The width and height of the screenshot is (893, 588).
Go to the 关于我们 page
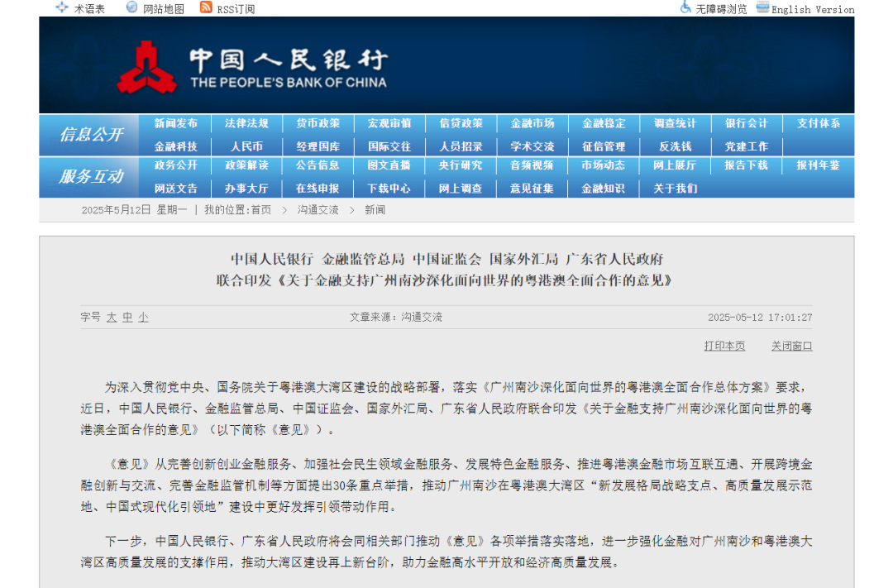[675, 189]
